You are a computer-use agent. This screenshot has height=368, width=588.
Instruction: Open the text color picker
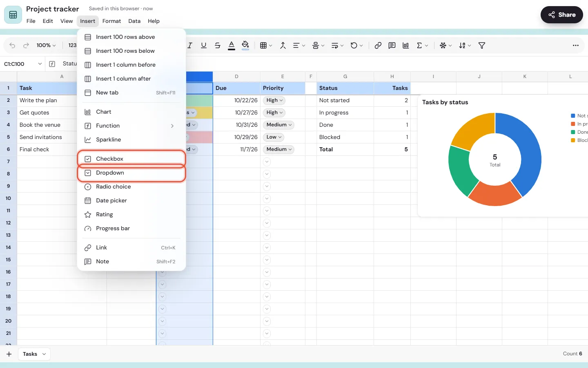232,45
